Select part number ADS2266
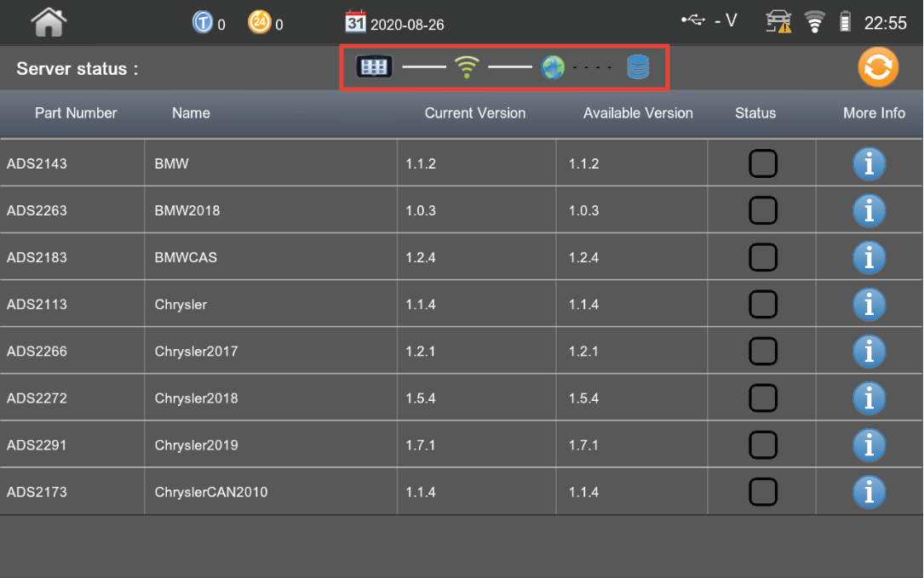 pos(37,352)
